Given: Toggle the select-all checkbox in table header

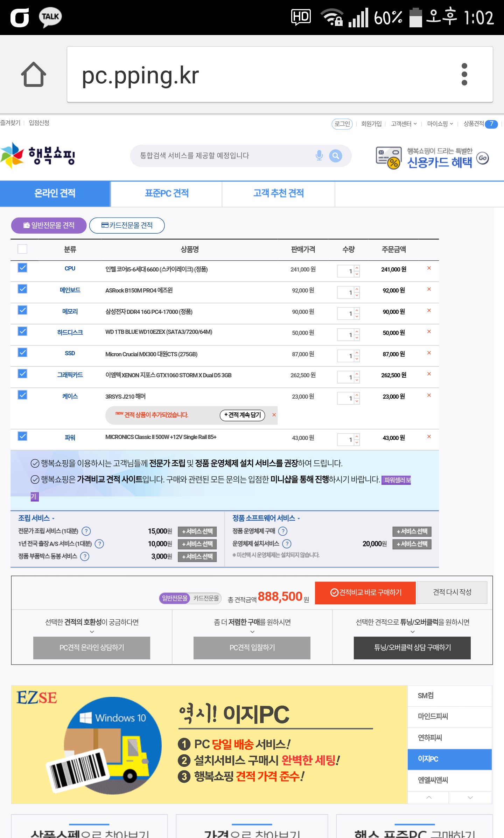Looking at the screenshot, I should pyautogui.click(x=22, y=249).
